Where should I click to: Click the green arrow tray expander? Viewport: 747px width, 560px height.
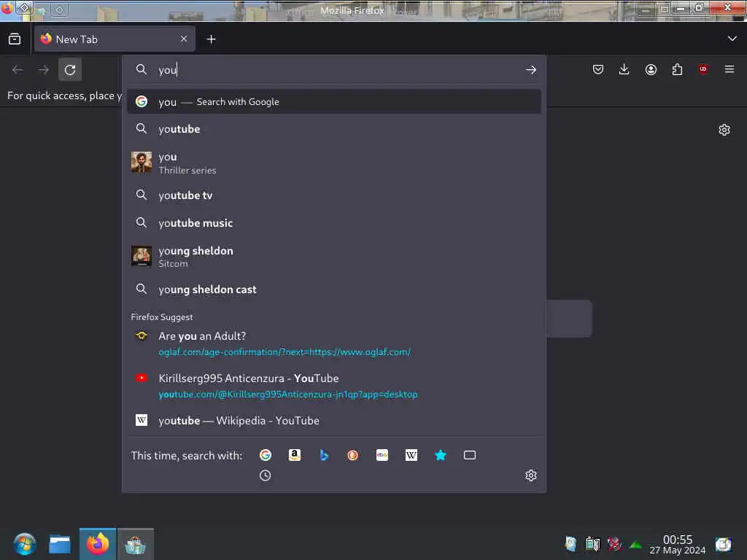pyautogui.click(x=635, y=544)
